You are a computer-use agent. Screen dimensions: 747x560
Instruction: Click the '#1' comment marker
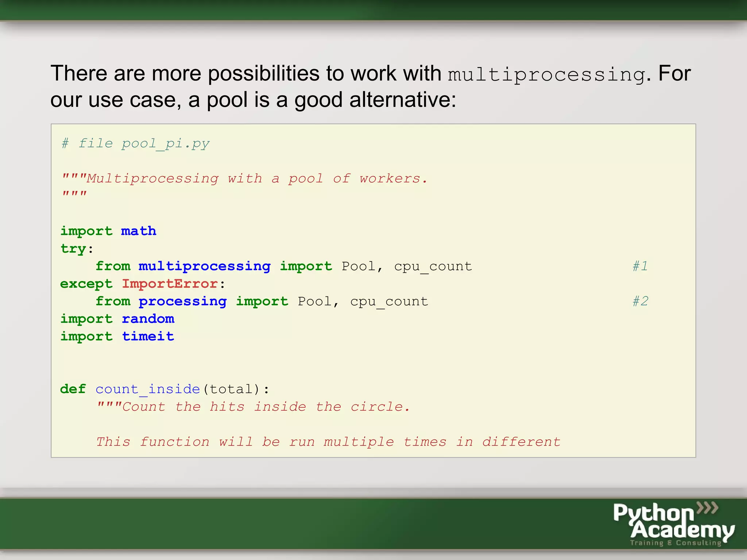[x=640, y=266]
